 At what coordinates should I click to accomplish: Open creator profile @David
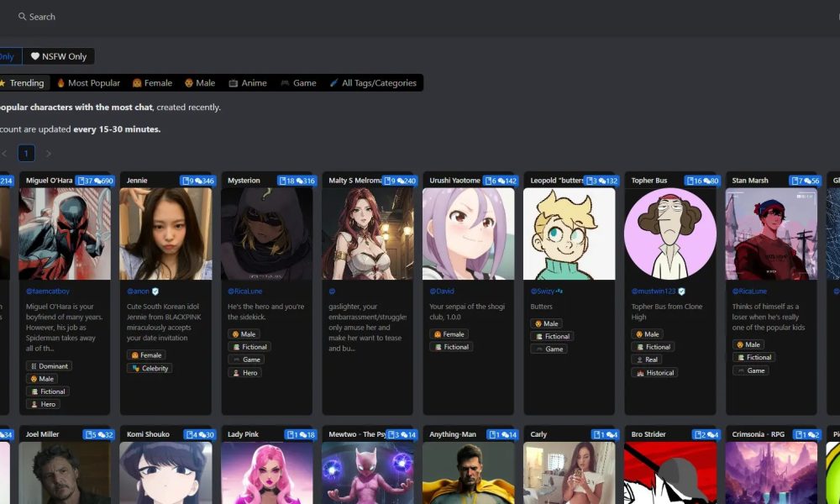(x=442, y=291)
